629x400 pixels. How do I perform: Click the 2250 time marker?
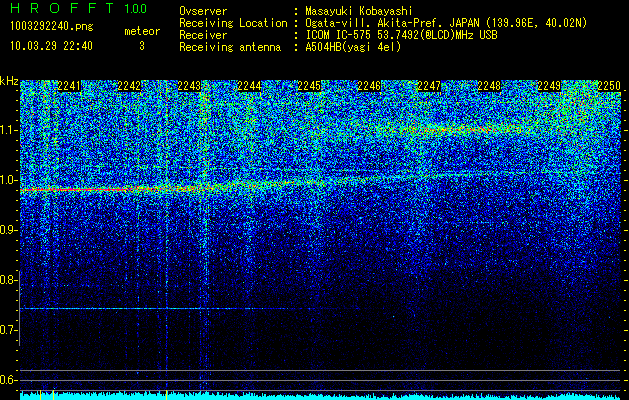point(609,86)
